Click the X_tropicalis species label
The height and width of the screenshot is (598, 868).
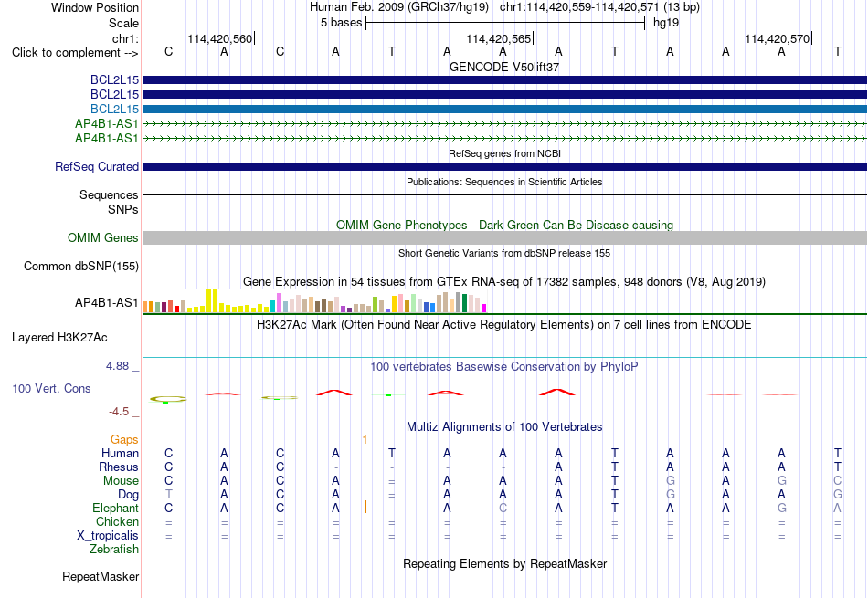pyautogui.click(x=108, y=536)
